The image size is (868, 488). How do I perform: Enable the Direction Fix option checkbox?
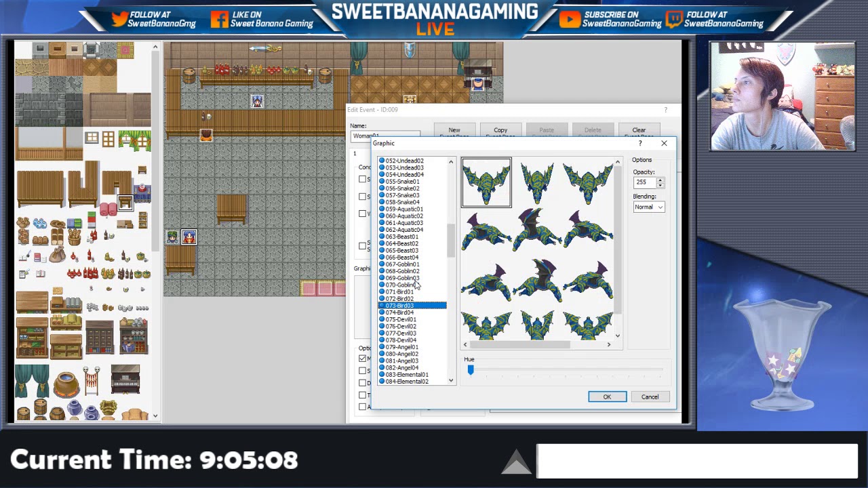(x=362, y=383)
